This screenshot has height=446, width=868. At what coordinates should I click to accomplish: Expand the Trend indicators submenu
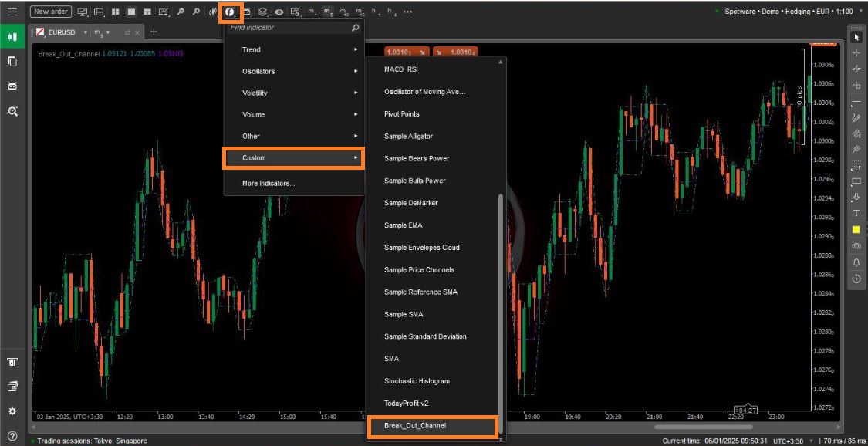coord(293,49)
